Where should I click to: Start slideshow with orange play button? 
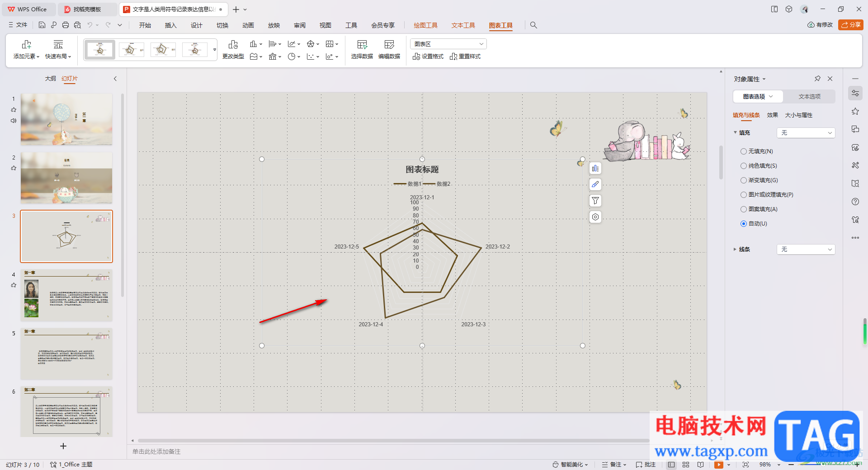tap(719, 465)
